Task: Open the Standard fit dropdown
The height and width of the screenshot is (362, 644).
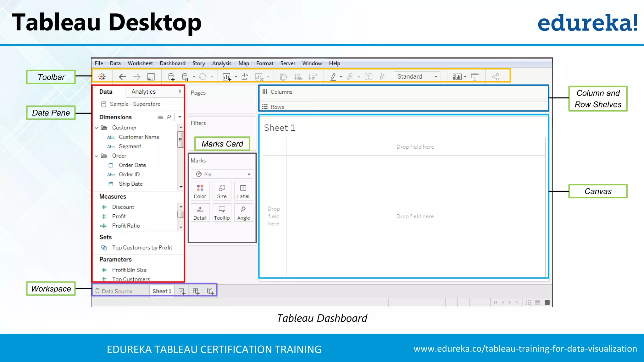Action: click(x=436, y=77)
